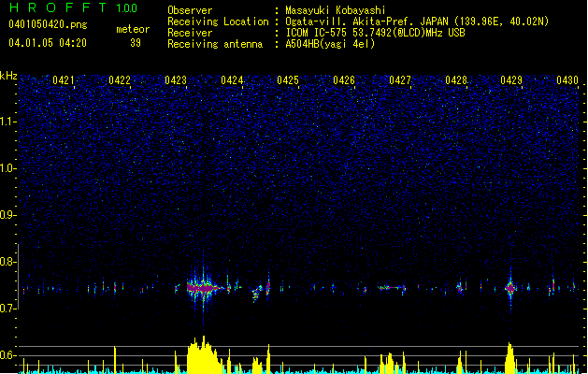Click the yellow power peak below 0429

510,358
